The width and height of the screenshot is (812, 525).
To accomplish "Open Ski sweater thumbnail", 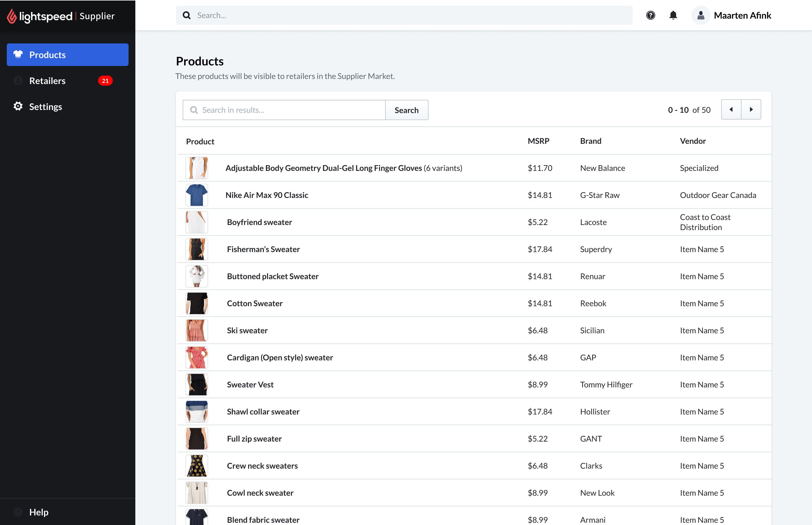I will tap(197, 330).
